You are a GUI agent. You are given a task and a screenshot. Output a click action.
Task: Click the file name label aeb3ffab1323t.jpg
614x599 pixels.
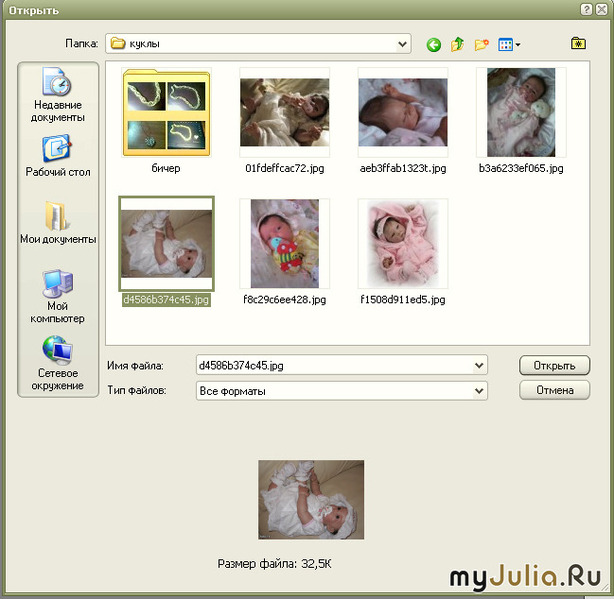point(403,169)
